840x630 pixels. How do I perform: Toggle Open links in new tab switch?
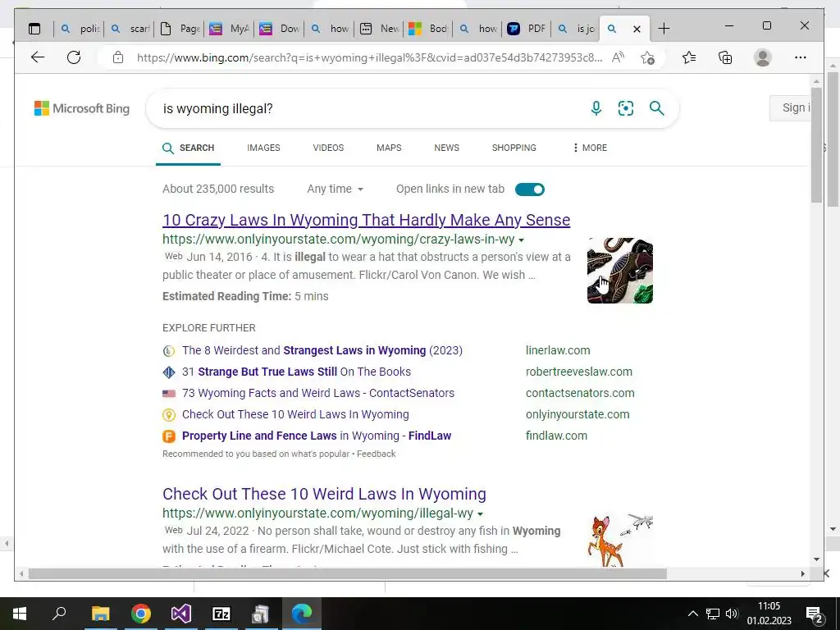click(x=529, y=189)
